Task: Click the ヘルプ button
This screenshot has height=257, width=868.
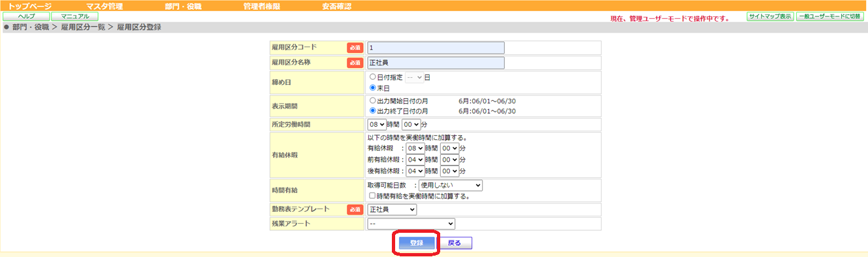Action: point(26,16)
